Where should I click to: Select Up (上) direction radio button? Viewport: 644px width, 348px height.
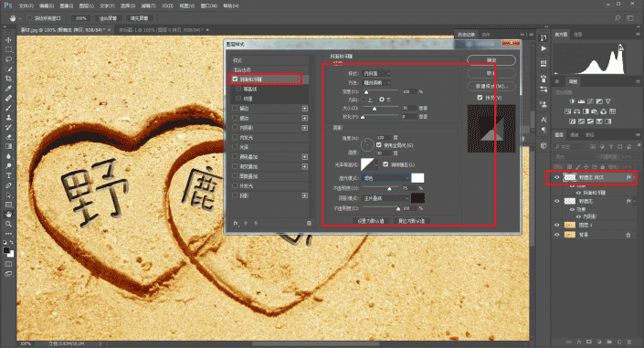364,100
